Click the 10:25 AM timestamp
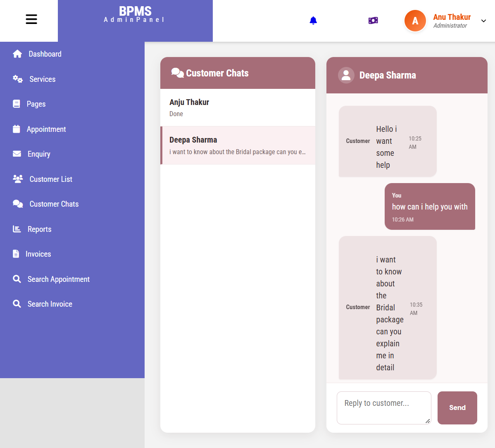 [x=415, y=143]
